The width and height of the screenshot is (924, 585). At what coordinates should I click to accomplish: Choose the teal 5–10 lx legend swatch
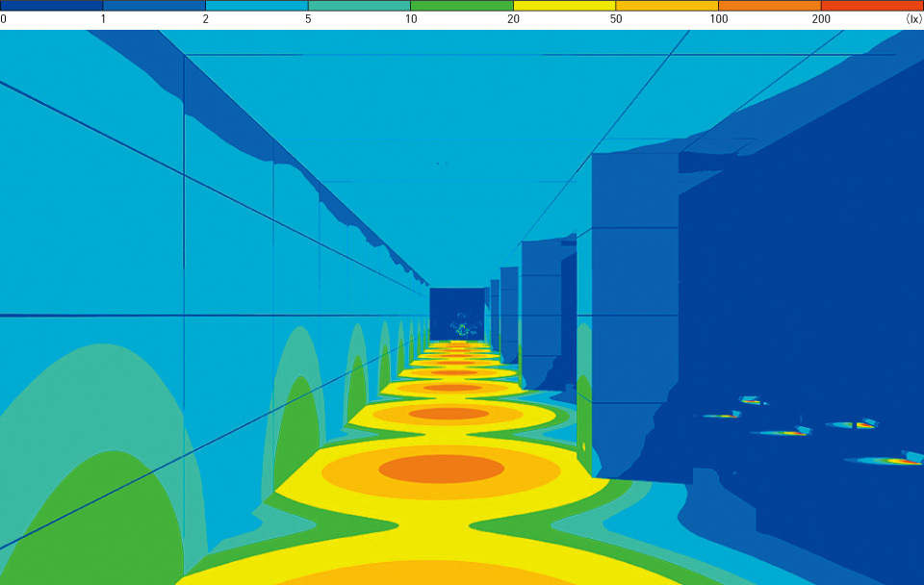(359, 5)
